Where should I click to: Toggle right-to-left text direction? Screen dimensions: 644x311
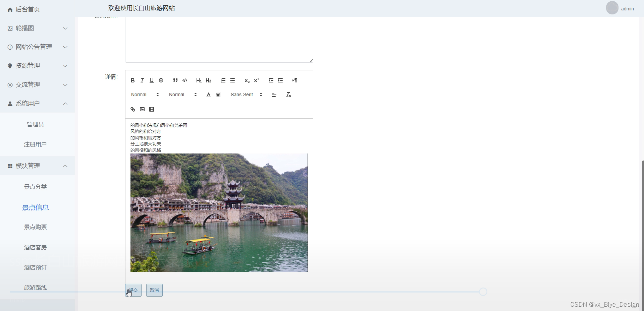(x=295, y=80)
